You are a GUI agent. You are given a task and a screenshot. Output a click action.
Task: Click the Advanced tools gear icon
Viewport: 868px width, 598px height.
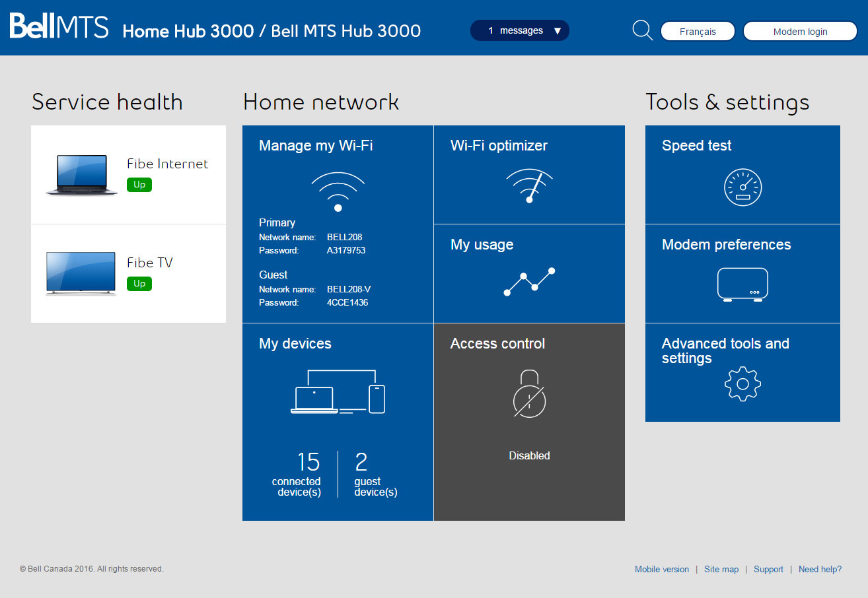coord(742,383)
